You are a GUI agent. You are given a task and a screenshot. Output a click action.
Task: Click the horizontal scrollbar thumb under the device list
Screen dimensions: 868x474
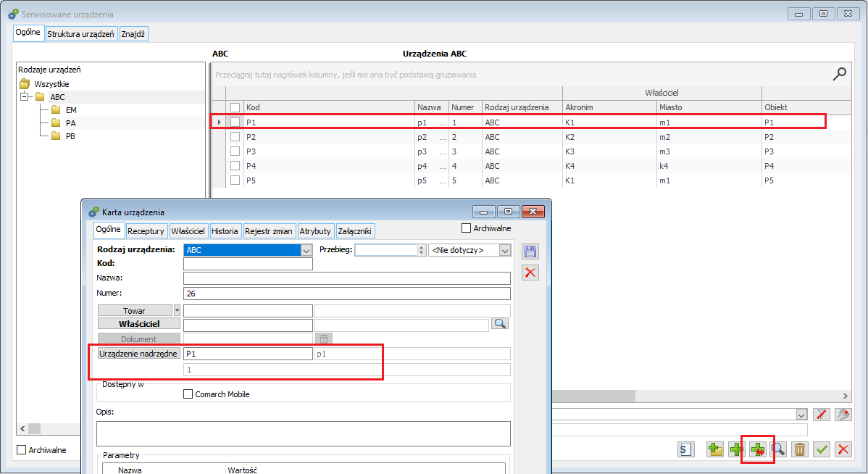pyautogui.click(x=593, y=396)
